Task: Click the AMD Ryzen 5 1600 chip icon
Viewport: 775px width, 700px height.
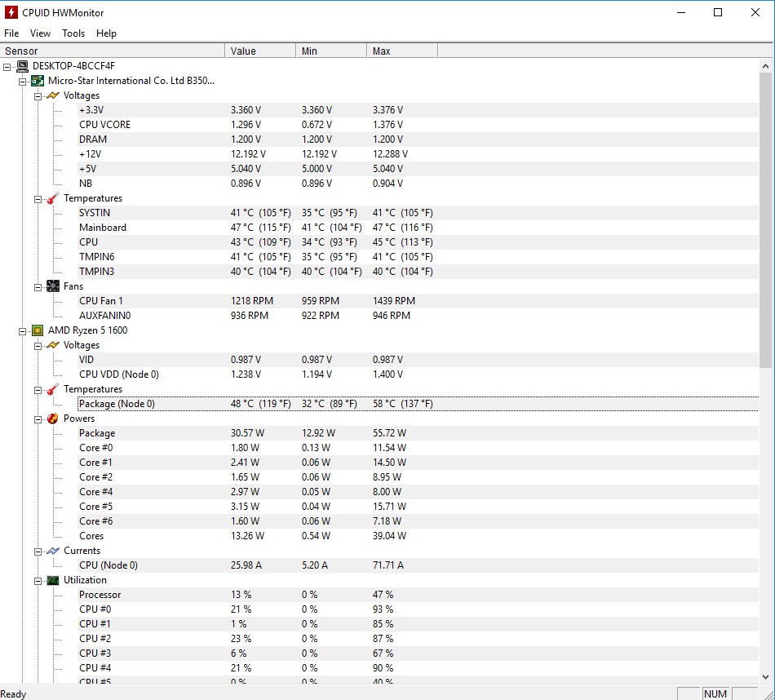Action: coord(38,330)
